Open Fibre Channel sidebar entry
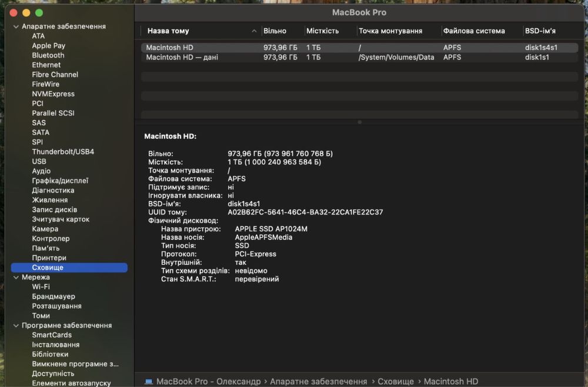 (55, 75)
